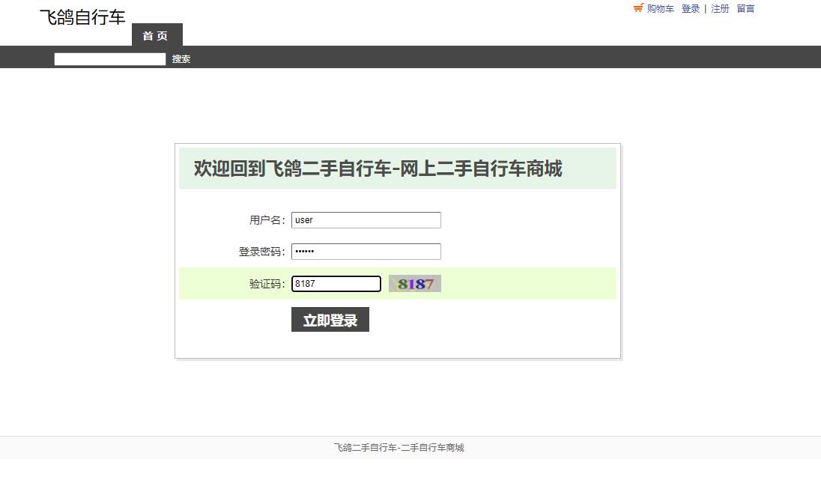Click the 验证码 label beside captcha field
The height and width of the screenshot is (504, 821).
(267, 283)
